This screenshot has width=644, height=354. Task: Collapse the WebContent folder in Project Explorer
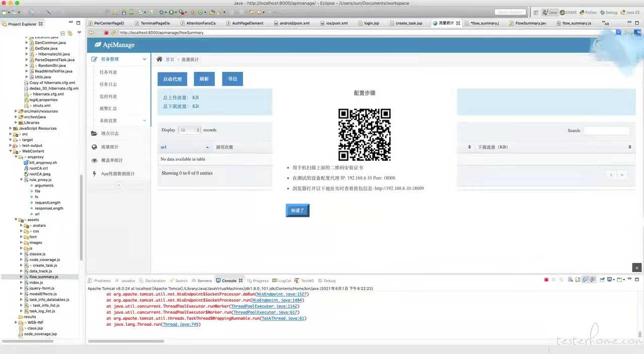click(x=11, y=151)
